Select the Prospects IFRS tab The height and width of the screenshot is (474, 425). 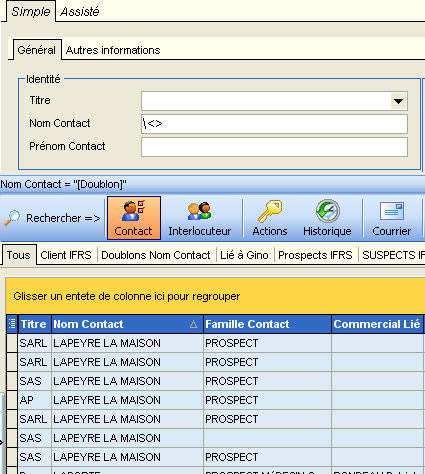(315, 255)
